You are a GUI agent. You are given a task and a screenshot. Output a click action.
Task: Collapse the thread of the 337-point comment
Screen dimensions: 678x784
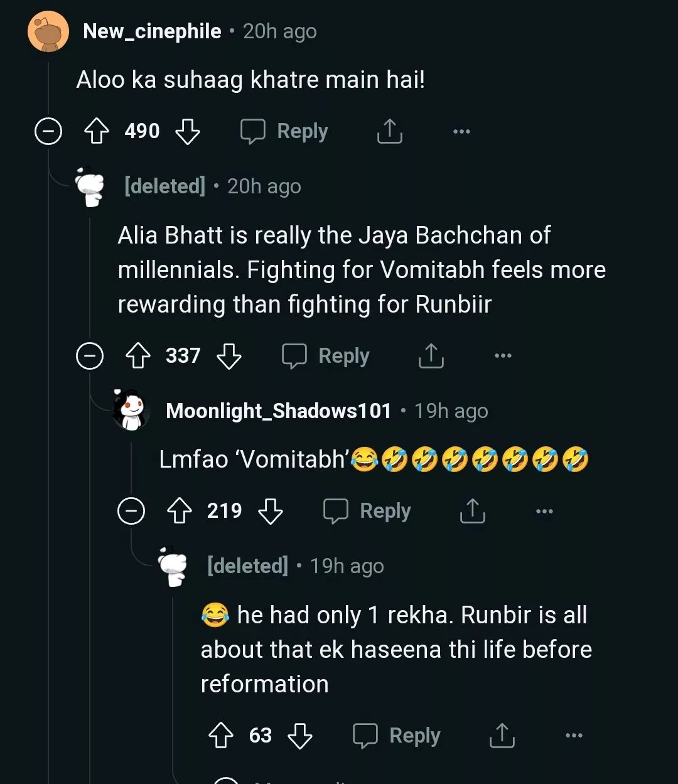pos(90,356)
